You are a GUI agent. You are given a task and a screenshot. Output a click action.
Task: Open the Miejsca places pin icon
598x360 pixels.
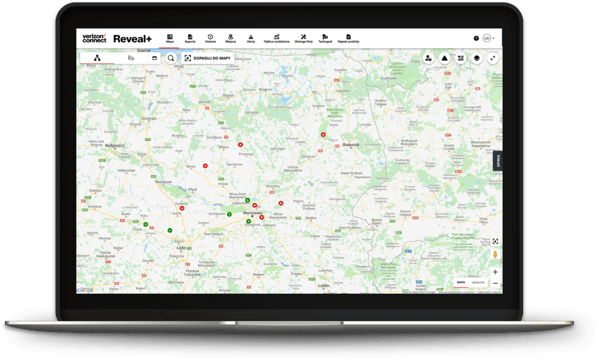click(x=230, y=39)
